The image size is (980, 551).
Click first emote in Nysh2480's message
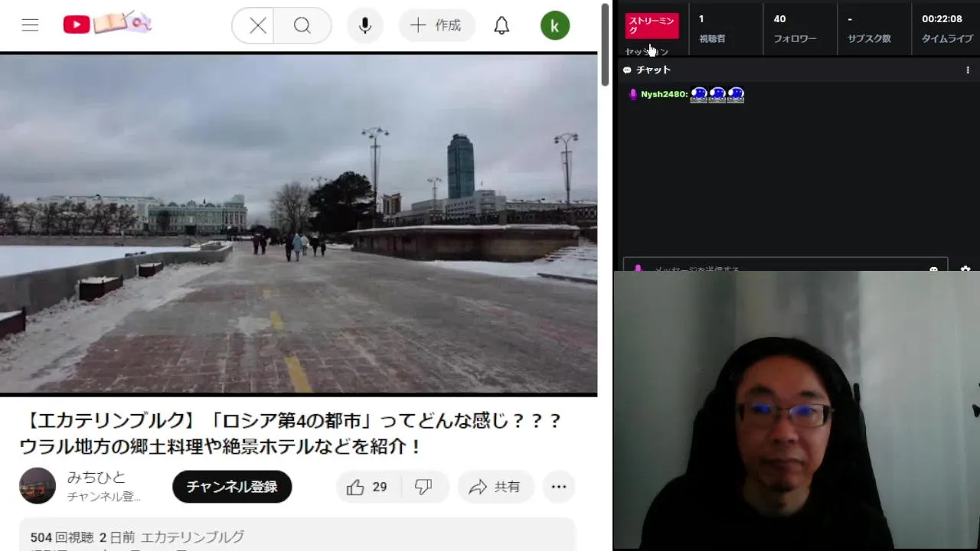[x=699, y=94]
